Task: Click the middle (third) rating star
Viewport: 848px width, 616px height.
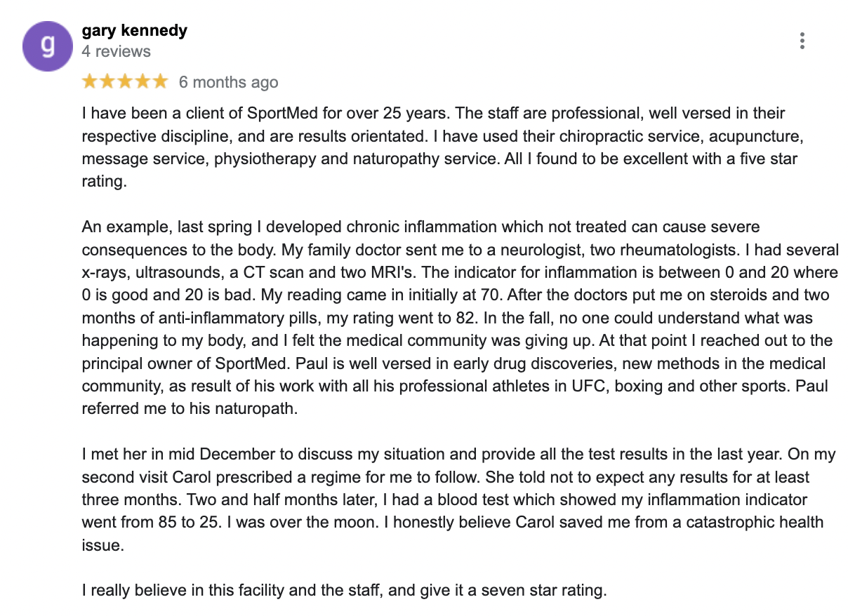Action: point(125,82)
